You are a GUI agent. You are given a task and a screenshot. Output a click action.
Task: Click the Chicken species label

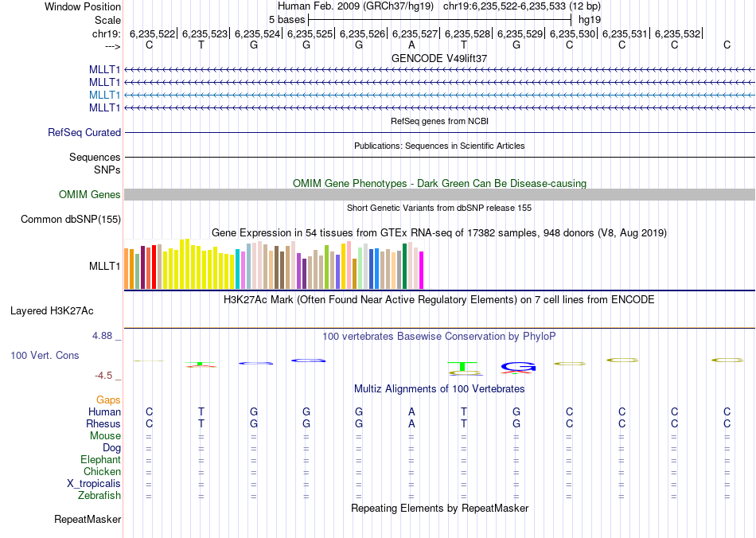click(x=102, y=471)
